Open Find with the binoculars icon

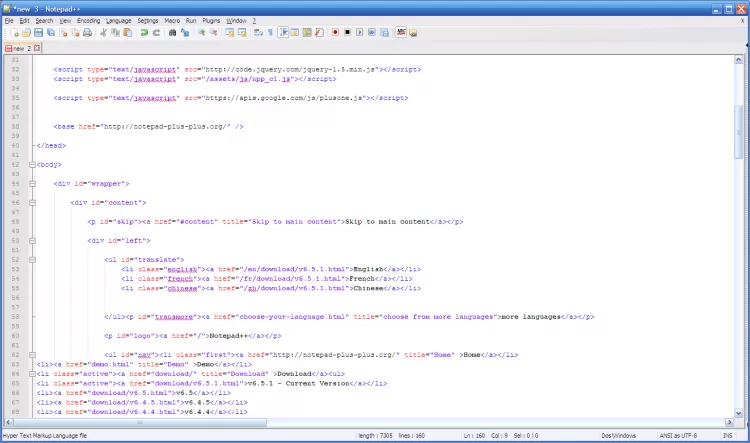point(172,32)
